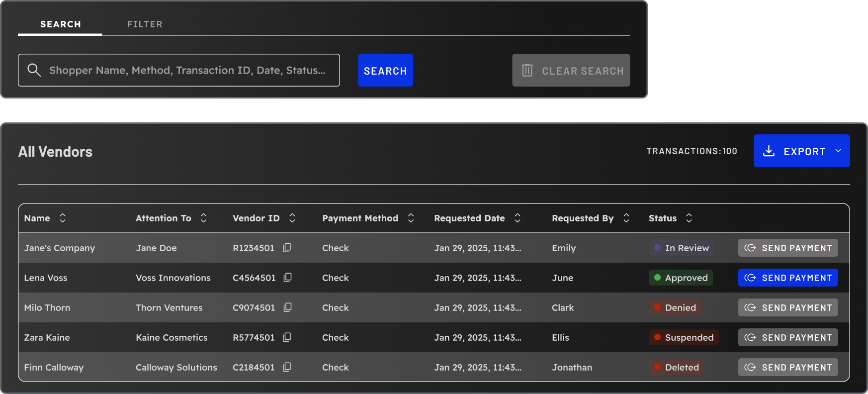The width and height of the screenshot is (868, 394).
Task: Sort by Requested By column
Action: point(626,218)
